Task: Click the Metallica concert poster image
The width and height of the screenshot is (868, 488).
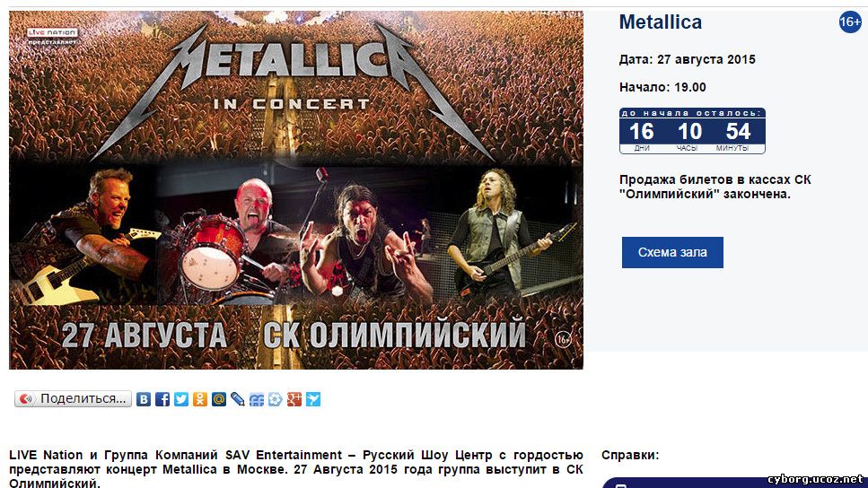Action: click(295, 190)
